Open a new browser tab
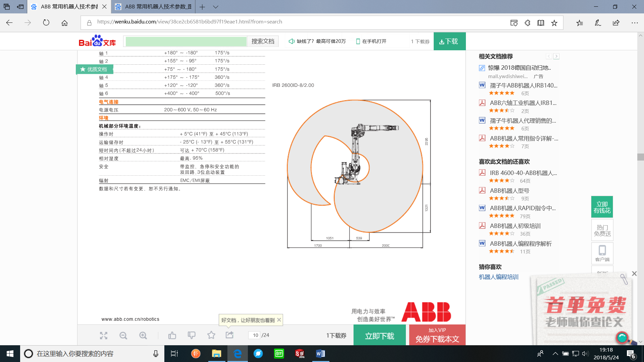Screen dimensions: 644x362 click(x=202, y=7)
